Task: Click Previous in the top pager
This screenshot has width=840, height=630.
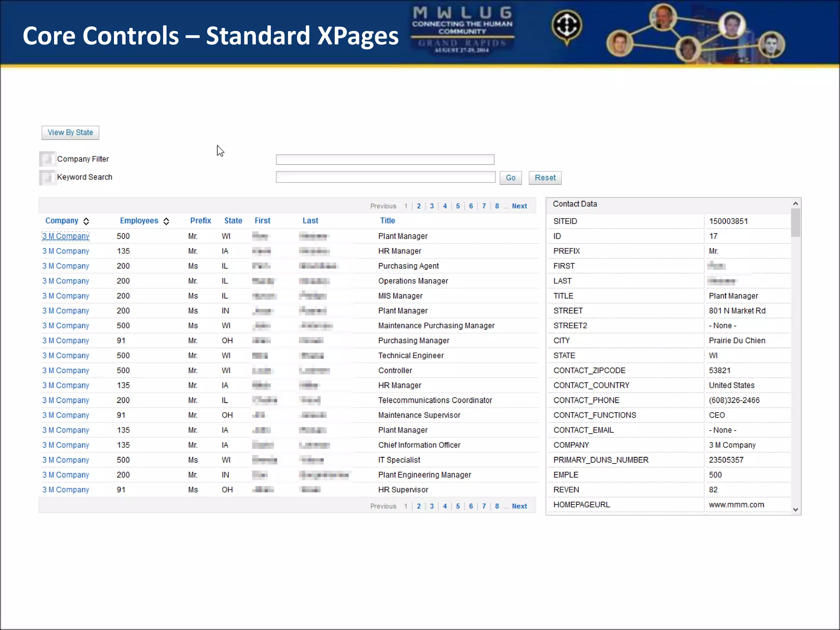Action: coord(383,206)
